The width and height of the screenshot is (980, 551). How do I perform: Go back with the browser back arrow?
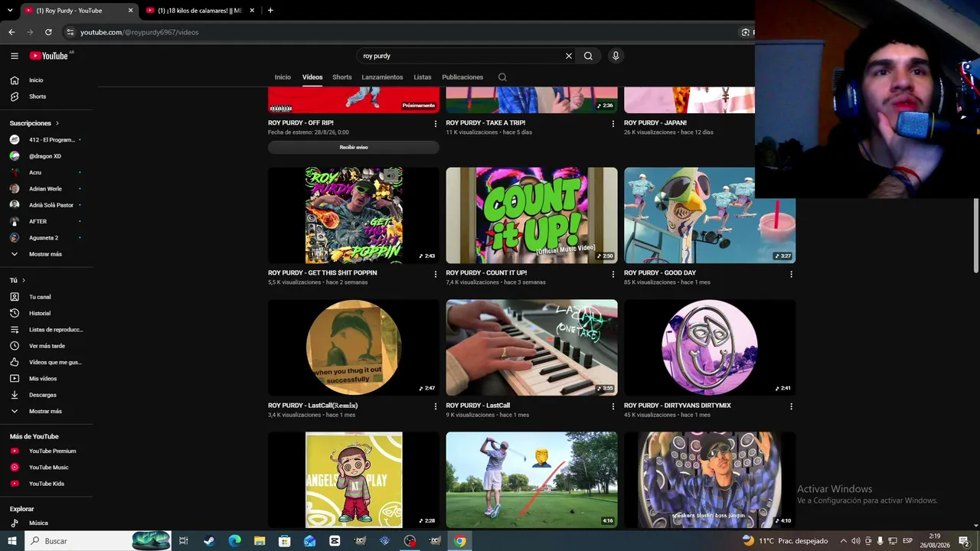[x=11, y=32]
